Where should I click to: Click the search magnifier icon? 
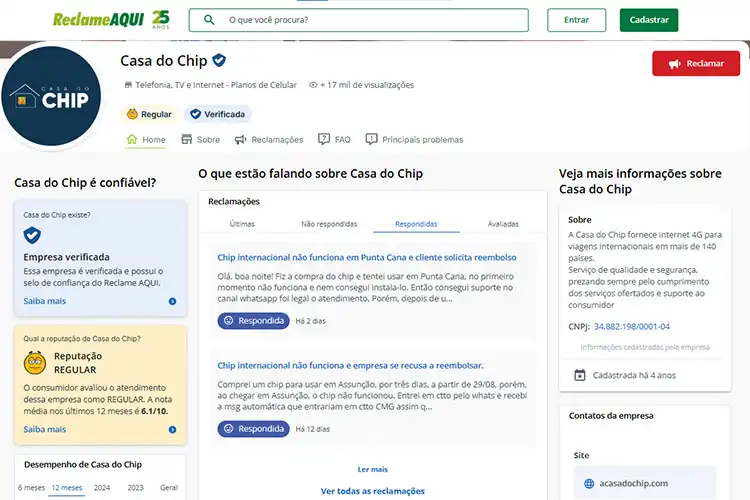209,20
